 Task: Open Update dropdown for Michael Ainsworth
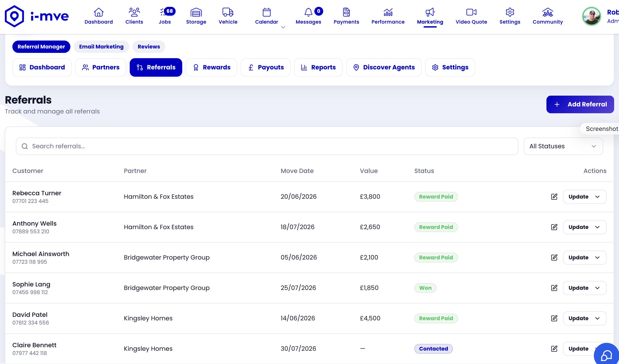click(x=584, y=257)
